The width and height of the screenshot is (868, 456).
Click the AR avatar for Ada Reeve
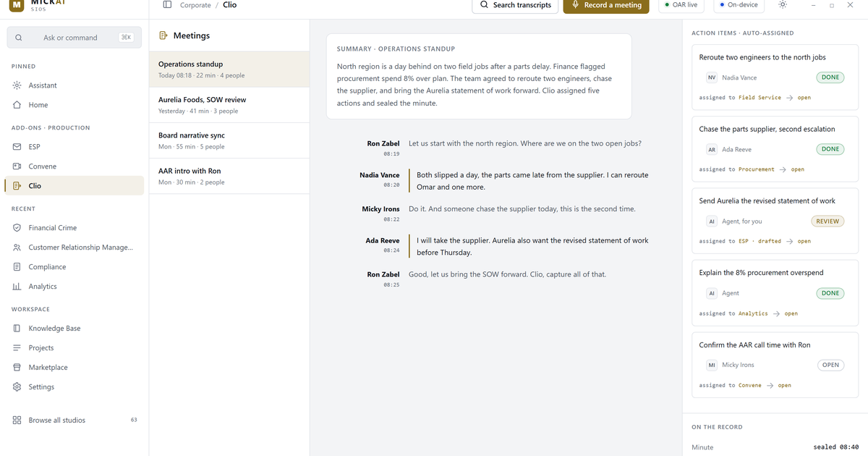click(712, 150)
